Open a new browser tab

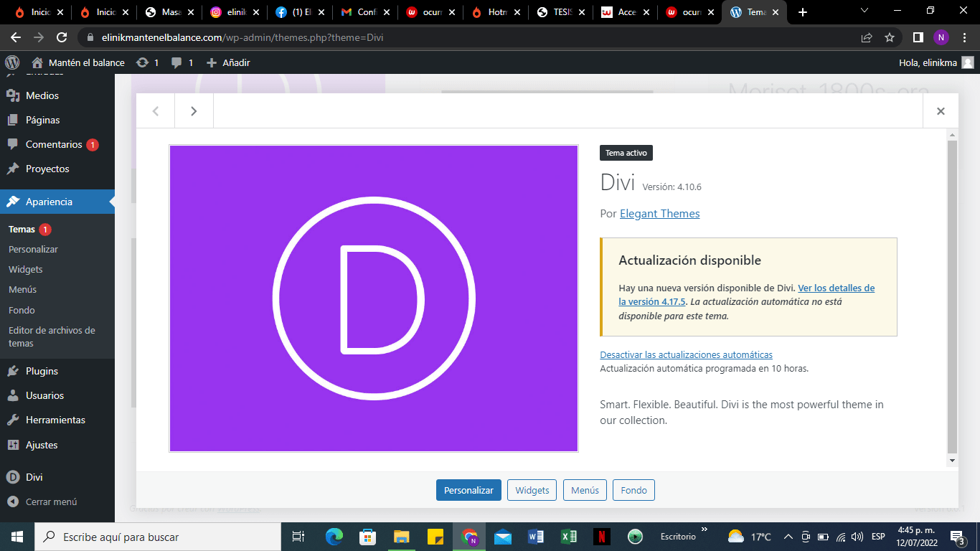(803, 12)
